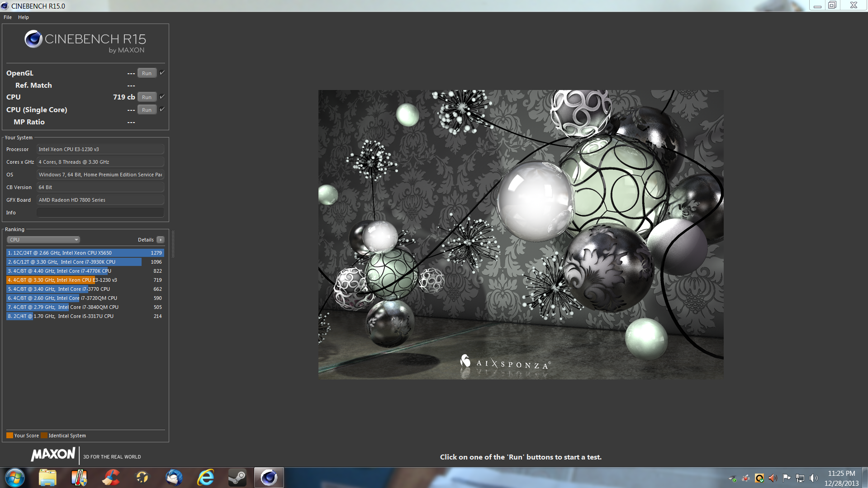868x488 pixels.
Task: Open the Ranking CPU dropdown
Action: [x=43, y=240]
